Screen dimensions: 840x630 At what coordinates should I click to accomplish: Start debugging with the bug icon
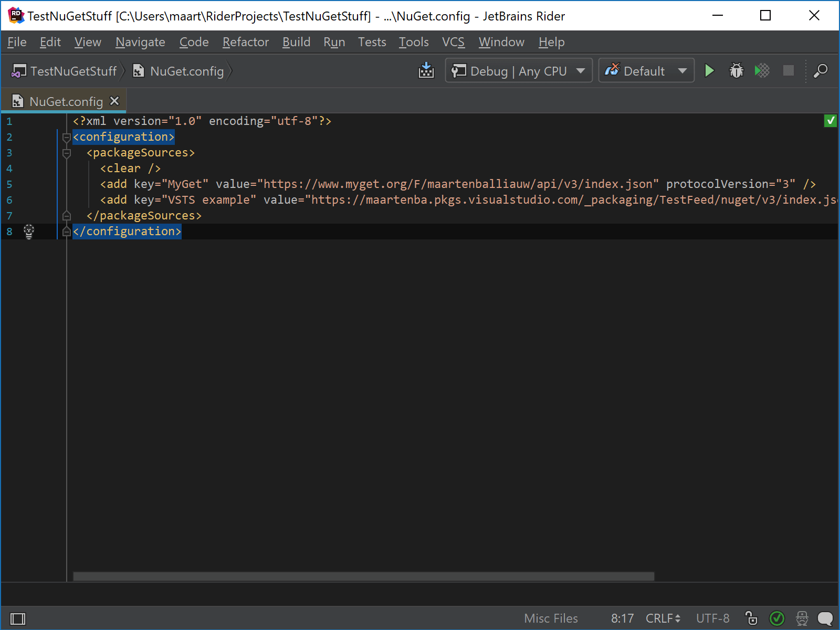coord(736,70)
